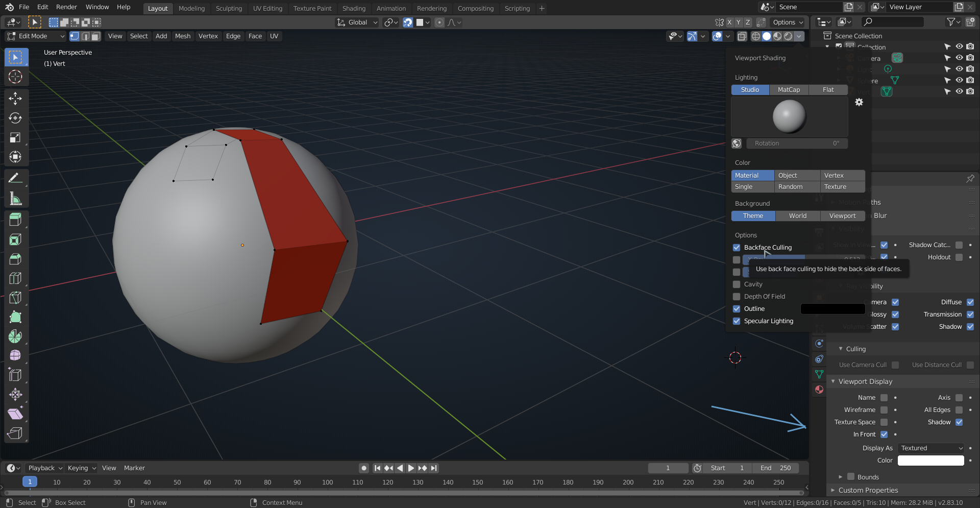Collapse the Viewport Display panel

(x=833, y=382)
